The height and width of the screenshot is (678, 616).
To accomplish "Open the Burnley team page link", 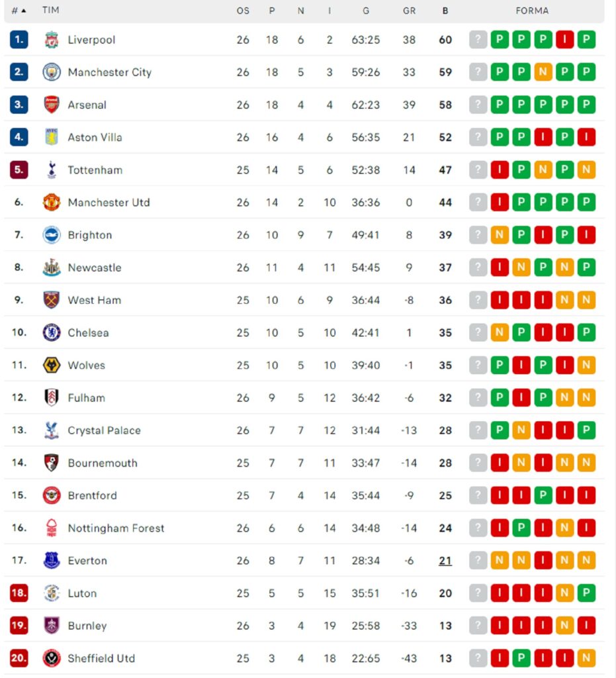I will click(87, 626).
